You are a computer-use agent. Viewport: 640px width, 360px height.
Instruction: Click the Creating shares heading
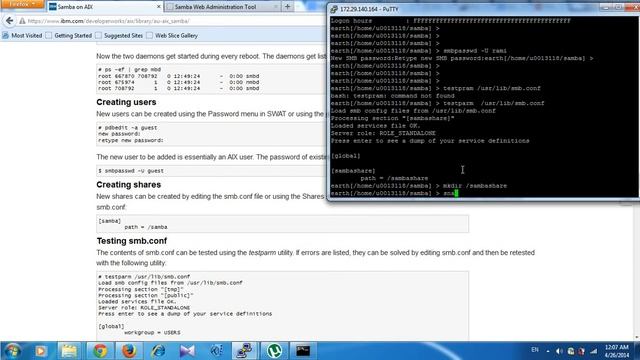pyautogui.click(x=129, y=185)
